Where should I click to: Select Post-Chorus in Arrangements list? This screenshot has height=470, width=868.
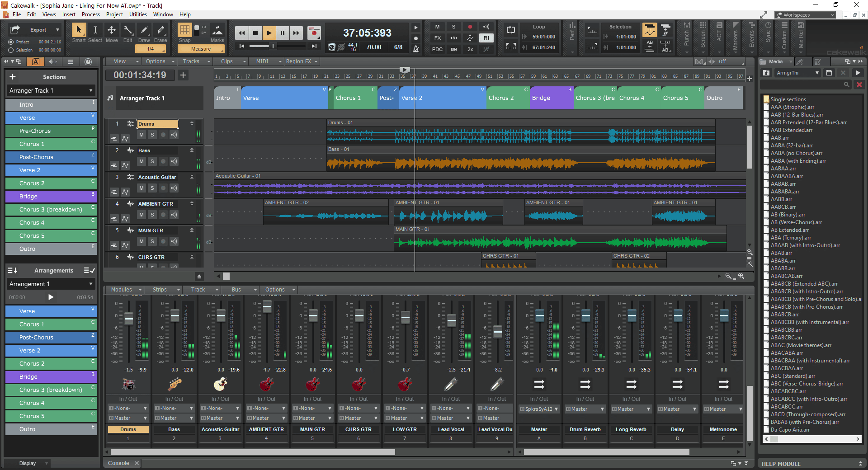pos(51,337)
